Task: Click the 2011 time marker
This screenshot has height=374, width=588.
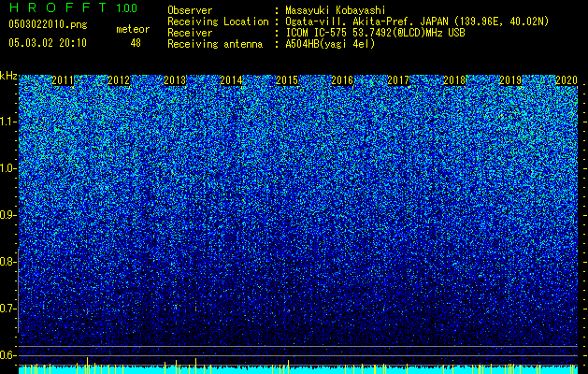Action: (x=63, y=80)
